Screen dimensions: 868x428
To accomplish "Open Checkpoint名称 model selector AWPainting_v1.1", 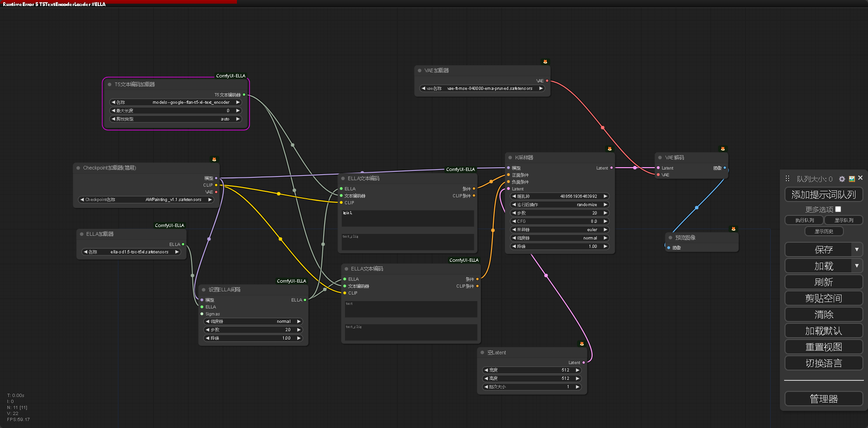I will pos(146,200).
